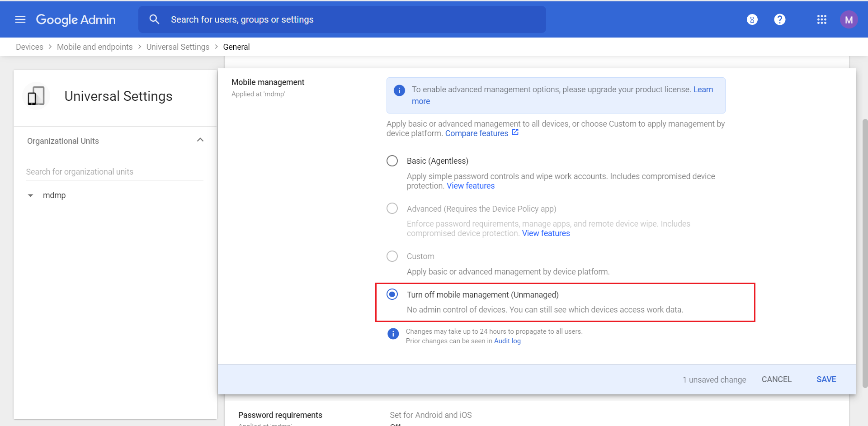Click the SAVE button
This screenshot has height=426, width=868.
(x=826, y=379)
